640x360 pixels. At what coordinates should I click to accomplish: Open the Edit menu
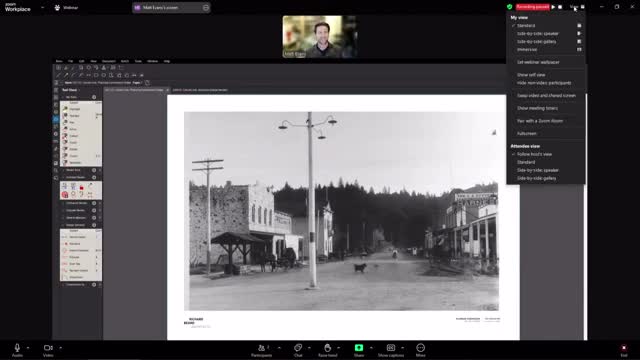[81, 61]
